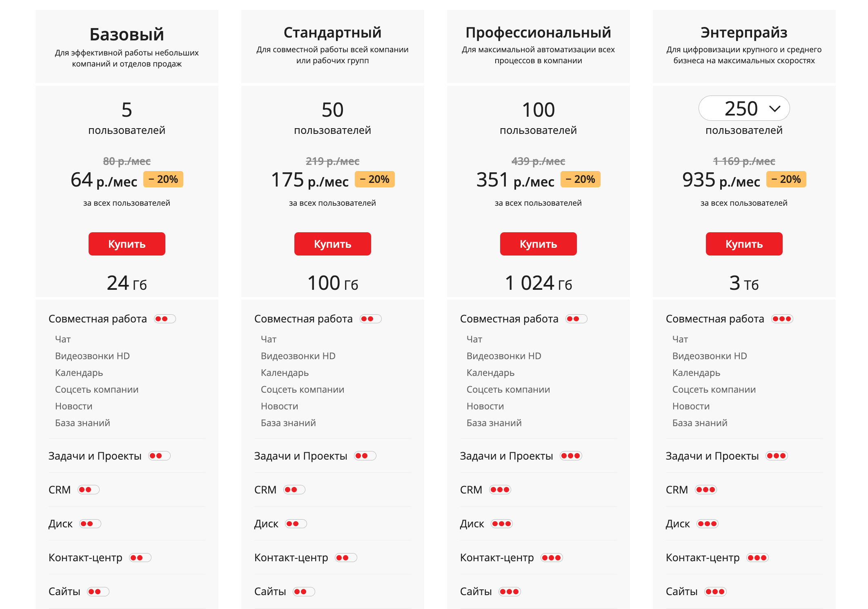Click the dots indicator beside Базовый Сайты
868x609 pixels.
[98, 591]
